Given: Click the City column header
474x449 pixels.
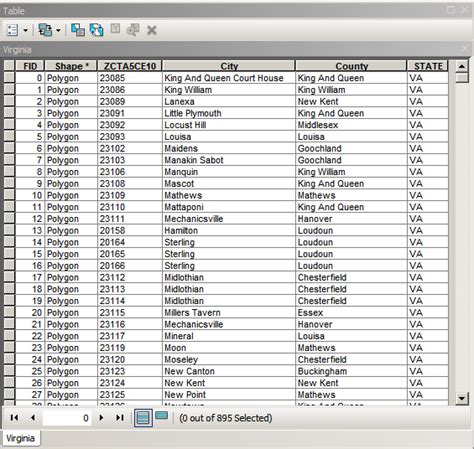Looking at the screenshot, I should tap(229, 66).
